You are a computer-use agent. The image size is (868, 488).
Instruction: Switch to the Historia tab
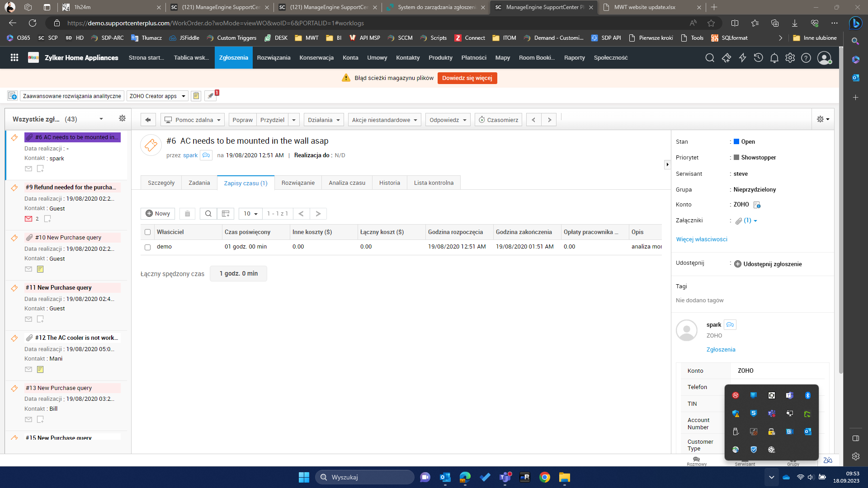click(x=389, y=183)
